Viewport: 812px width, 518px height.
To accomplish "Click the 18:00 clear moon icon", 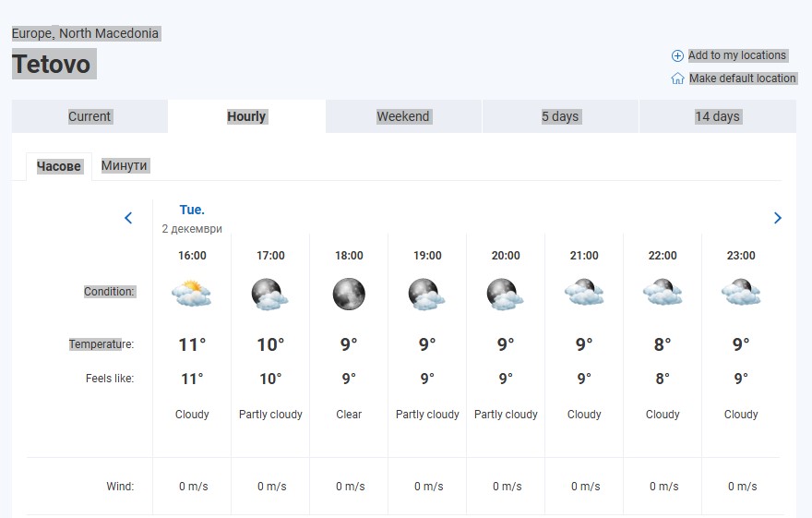I will click(x=349, y=294).
